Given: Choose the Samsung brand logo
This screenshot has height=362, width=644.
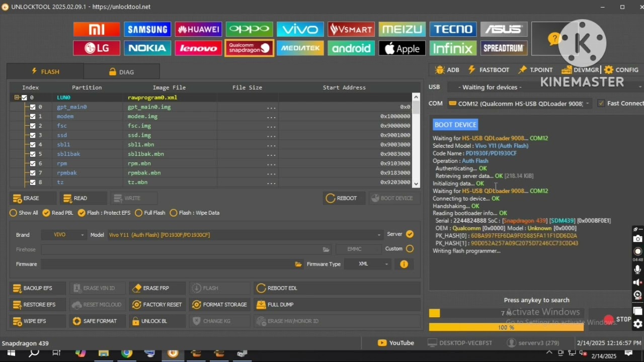Looking at the screenshot, I should (147, 29).
